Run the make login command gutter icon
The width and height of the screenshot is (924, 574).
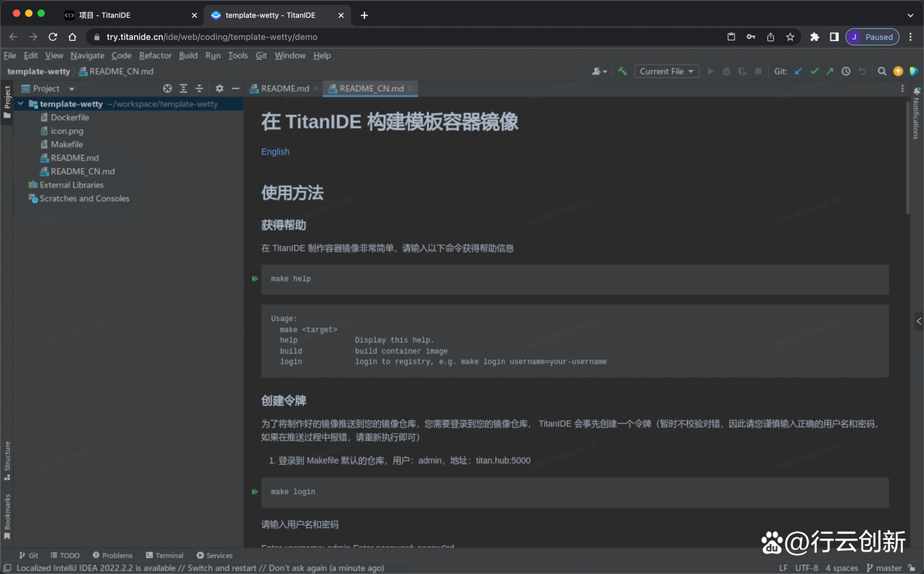(x=254, y=491)
